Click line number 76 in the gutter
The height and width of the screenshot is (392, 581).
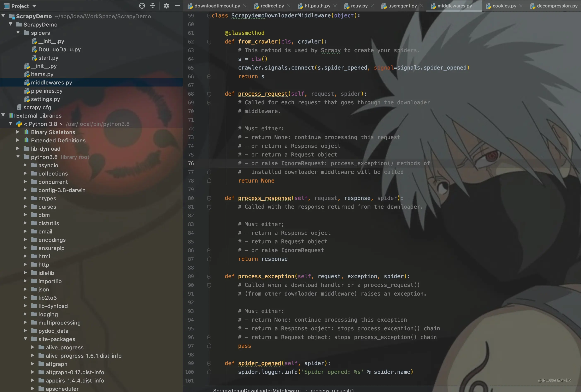tap(191, 163)
